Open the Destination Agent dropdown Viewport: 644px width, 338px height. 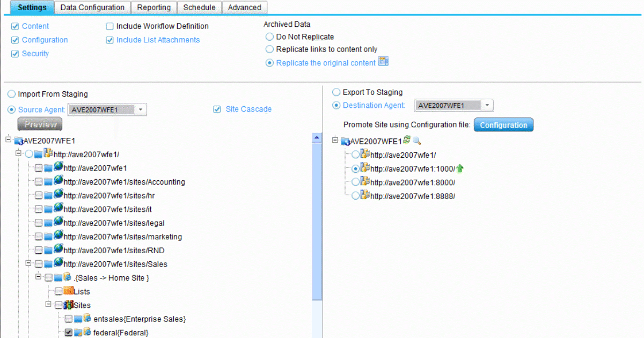[x=486, y=105]
